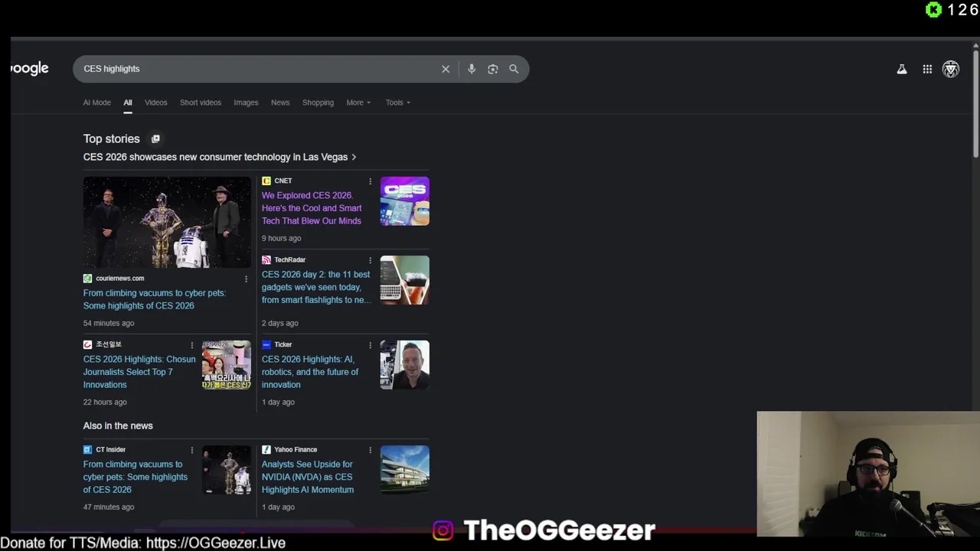980x551 pixels.
Task: Open the C-3PO and R2-D2 large story image
Action: coord(167,223)
